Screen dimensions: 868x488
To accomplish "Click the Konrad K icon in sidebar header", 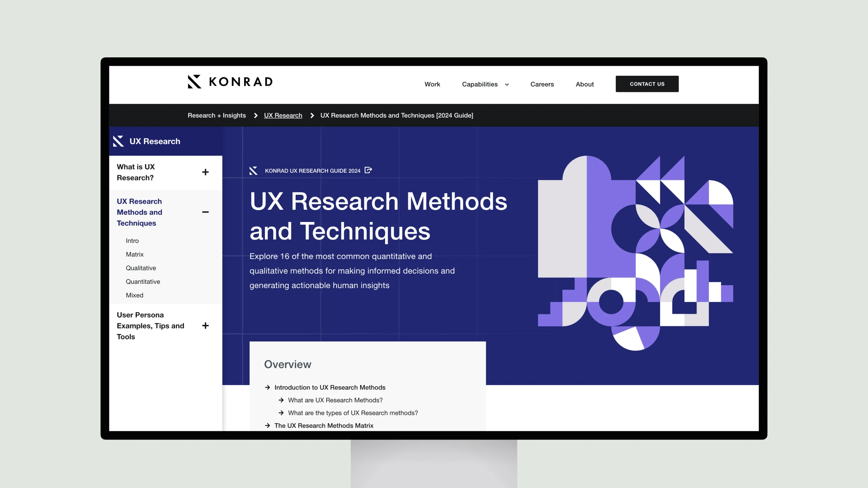I will 118,141.
